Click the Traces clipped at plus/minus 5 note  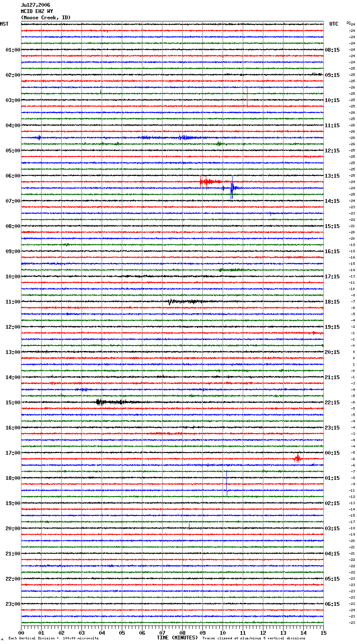click(x=254, y=639)
